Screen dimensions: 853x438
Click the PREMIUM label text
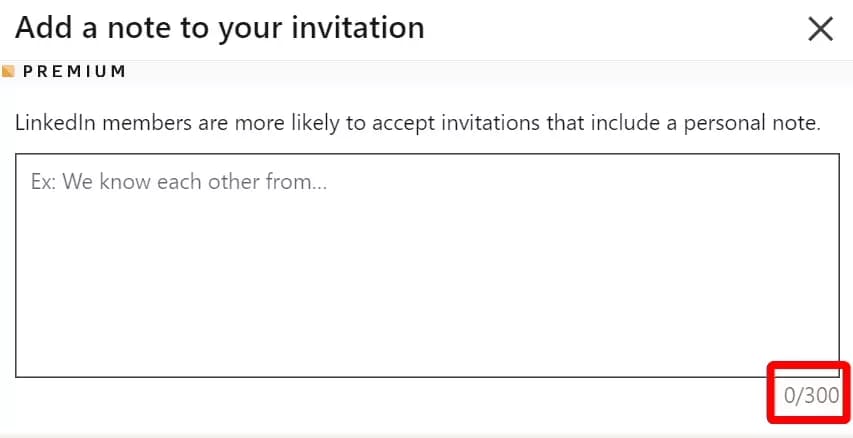[x=74, y=72]
